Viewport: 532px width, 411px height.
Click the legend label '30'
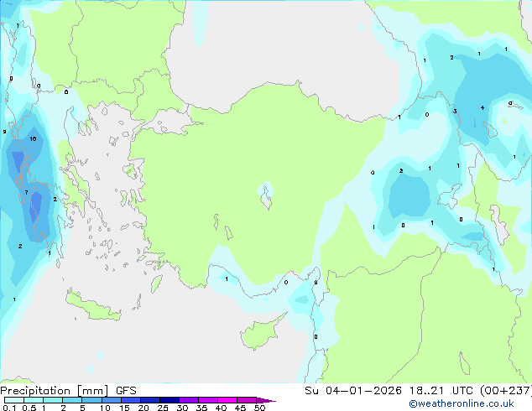(182, 408)
